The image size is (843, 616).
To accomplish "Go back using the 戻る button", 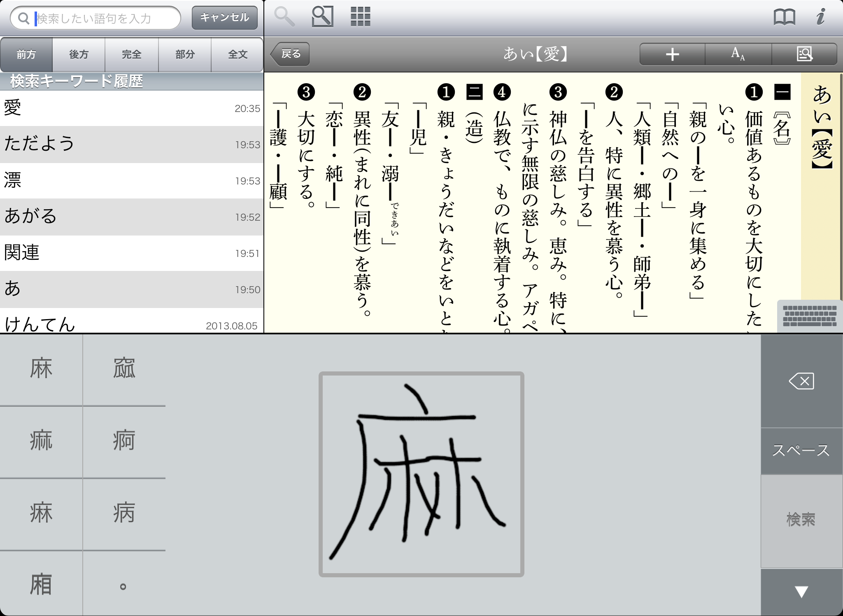I will tap(290, 54).
